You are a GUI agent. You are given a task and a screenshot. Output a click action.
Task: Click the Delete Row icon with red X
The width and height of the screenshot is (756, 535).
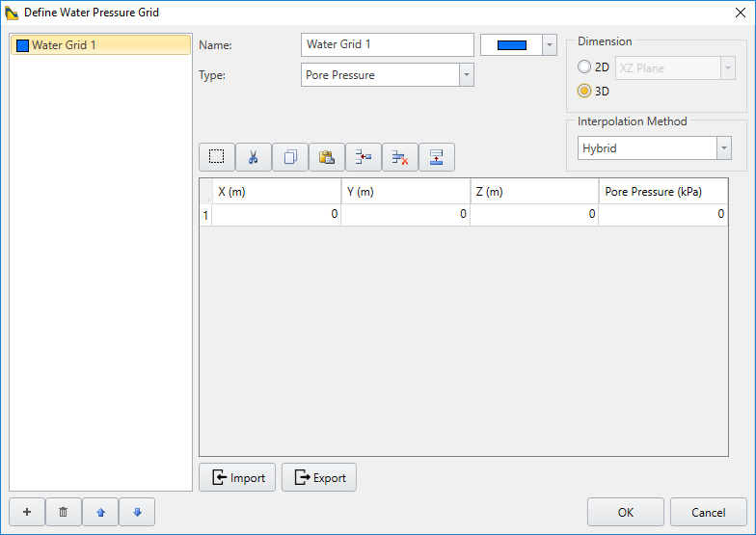[x=399, y=157]
